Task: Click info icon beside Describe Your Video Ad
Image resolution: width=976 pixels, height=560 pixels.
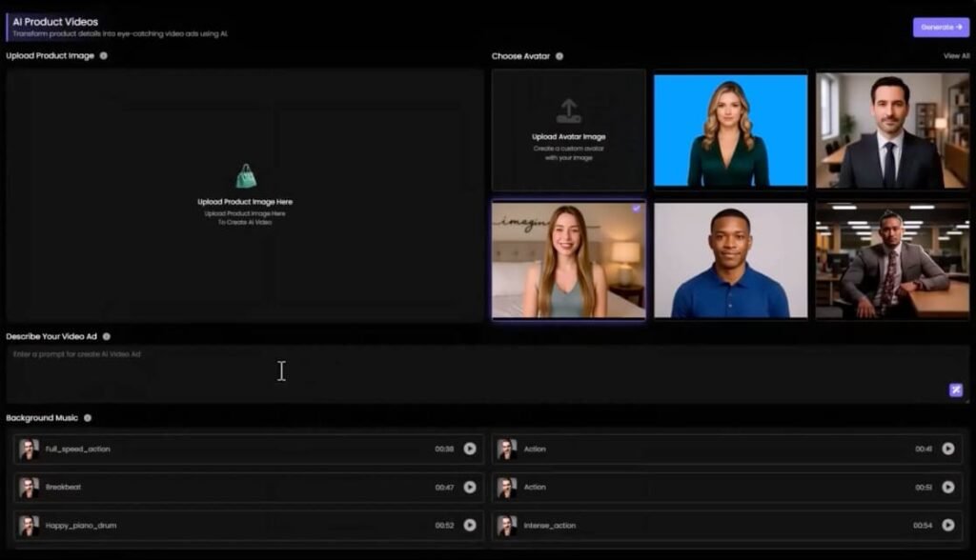Action: [x=107, y=336]
